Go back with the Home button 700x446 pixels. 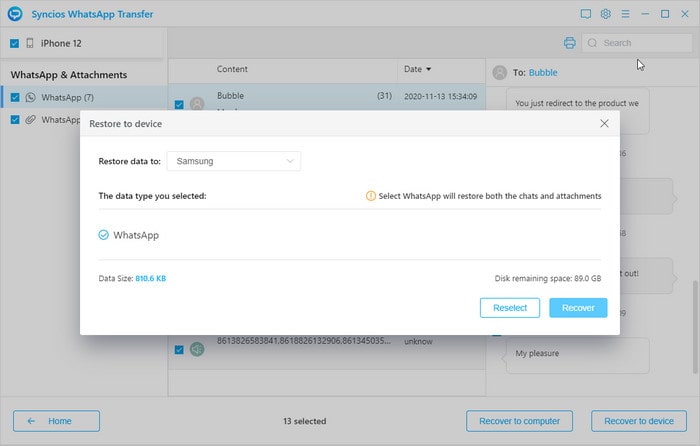56,421
